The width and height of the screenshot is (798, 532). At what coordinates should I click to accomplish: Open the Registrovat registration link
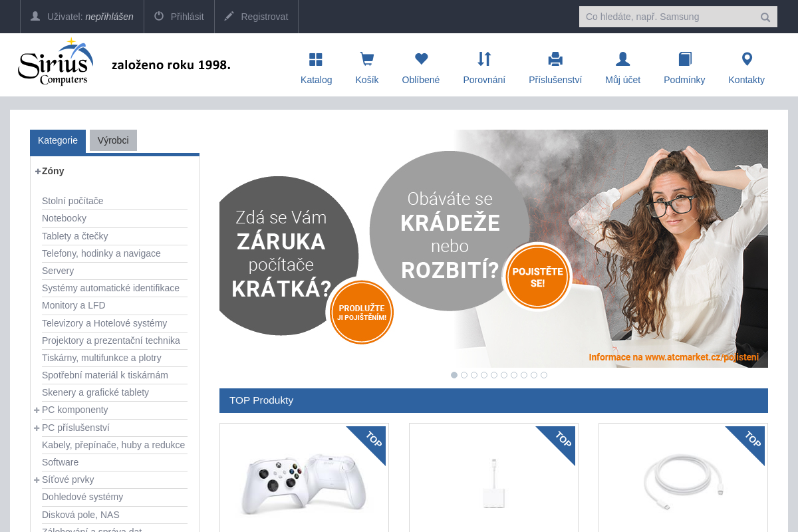coord(255,17)
